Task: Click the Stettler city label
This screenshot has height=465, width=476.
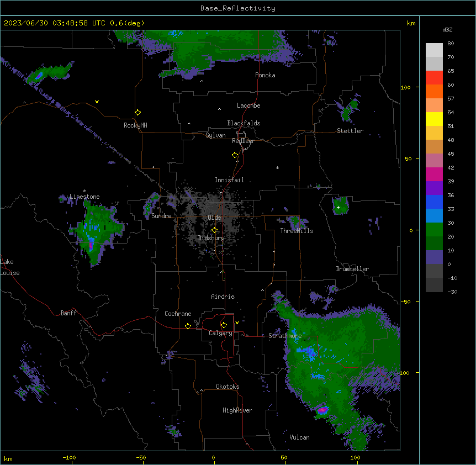Action: pos(350,131)
